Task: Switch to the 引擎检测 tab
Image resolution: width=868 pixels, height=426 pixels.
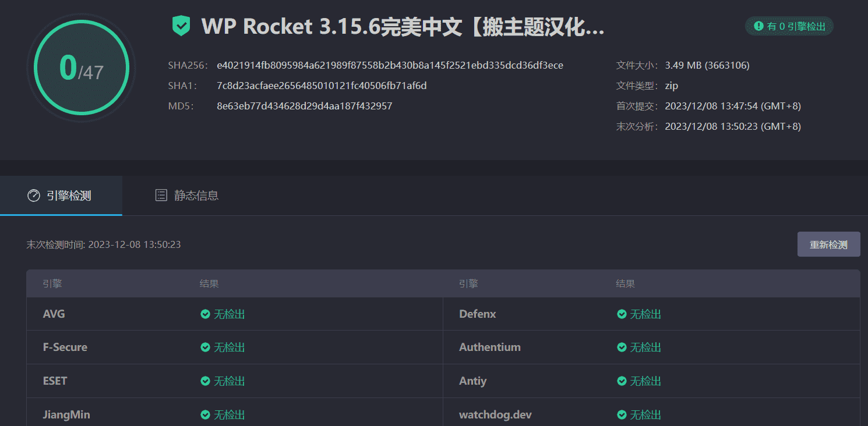Action: 61,196
